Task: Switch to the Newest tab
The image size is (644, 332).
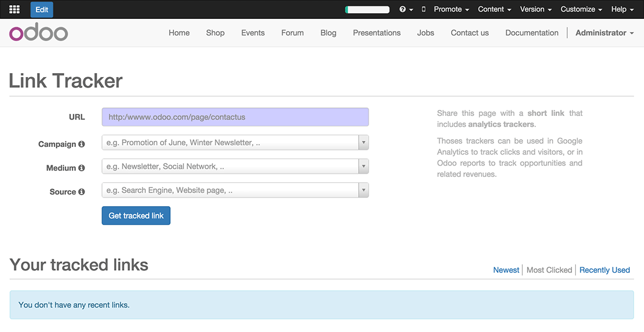Action: 505,270
